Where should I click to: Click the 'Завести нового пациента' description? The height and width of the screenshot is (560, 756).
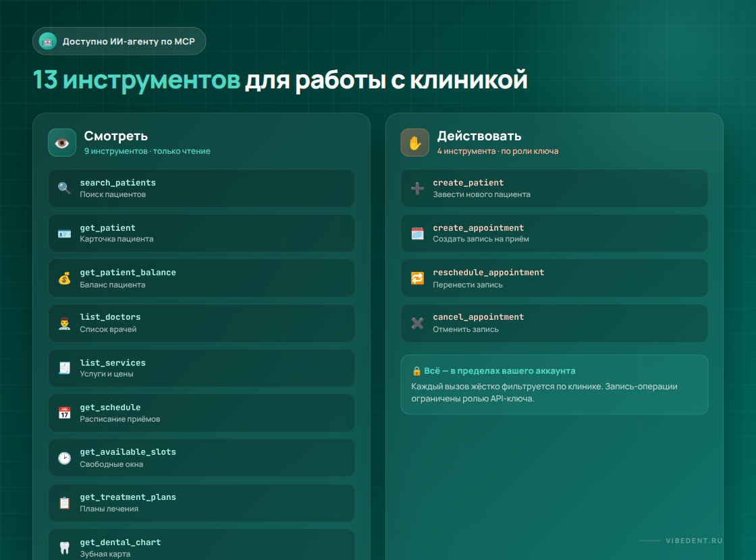click(x=481, y=194)
